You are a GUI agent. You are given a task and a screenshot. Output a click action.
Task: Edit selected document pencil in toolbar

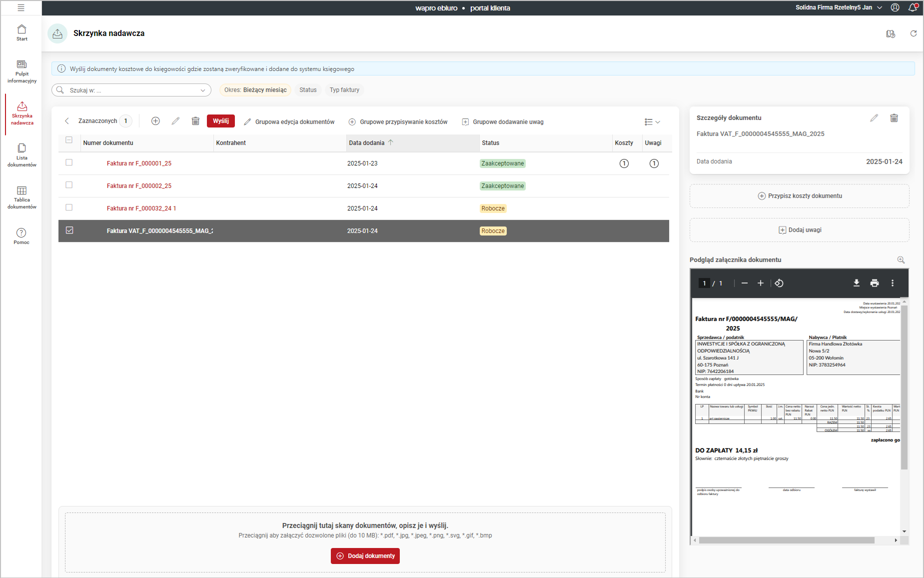[x=175, y=121]
